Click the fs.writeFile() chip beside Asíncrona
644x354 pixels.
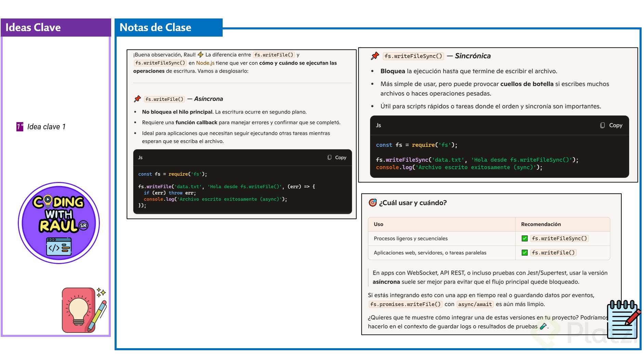point(164,99)
